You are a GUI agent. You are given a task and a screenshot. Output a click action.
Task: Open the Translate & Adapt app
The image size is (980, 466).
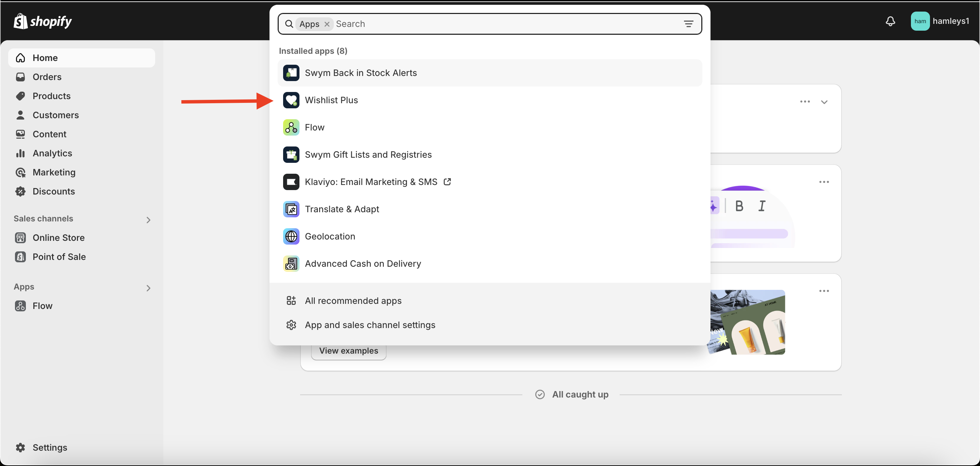click(x=342, y=209)
